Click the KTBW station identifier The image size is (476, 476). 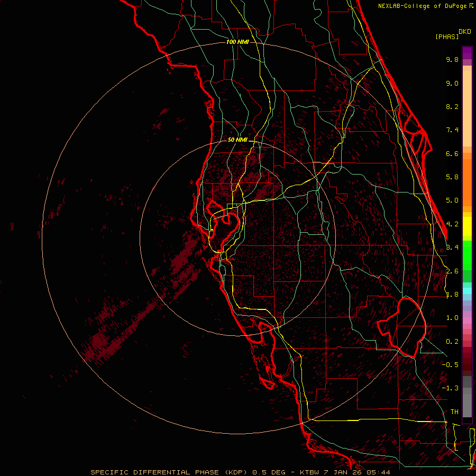coord(310,472)
